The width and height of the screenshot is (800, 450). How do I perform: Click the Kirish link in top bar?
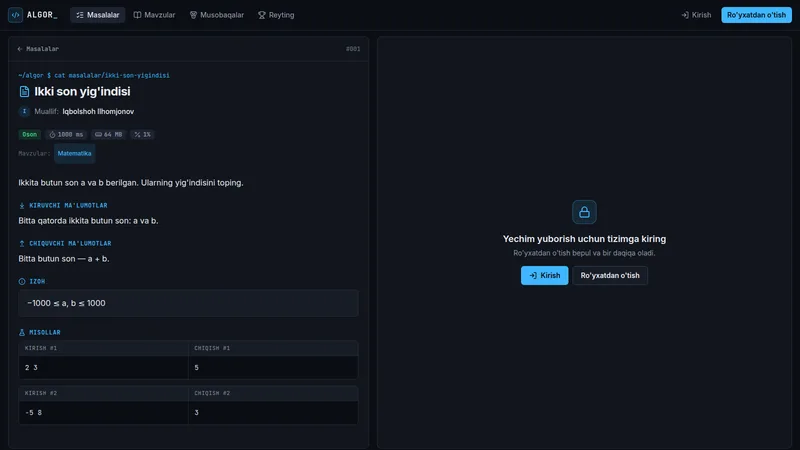pyautogui.click(x=696, y=15)
